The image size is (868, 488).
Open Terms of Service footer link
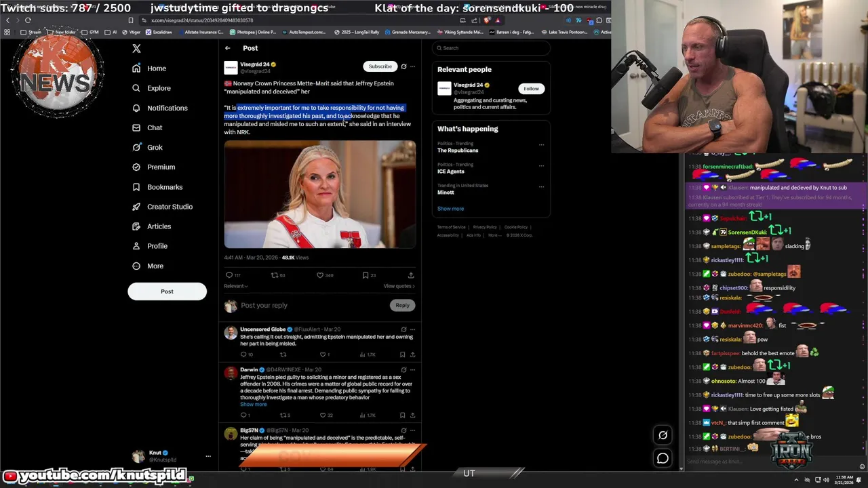pyautogui.click(x=451, y=227)
